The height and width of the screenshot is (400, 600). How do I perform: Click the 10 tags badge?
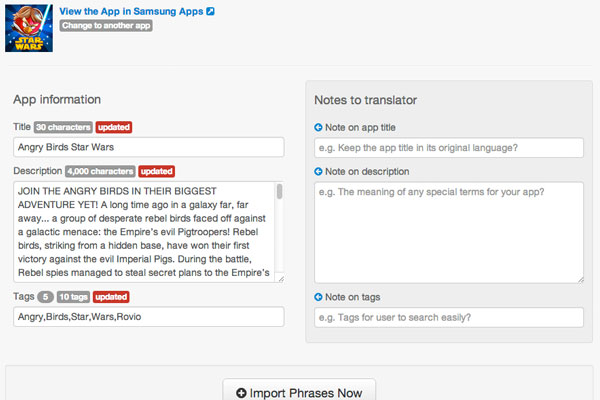pyautogui.click(x=73, y=297)
